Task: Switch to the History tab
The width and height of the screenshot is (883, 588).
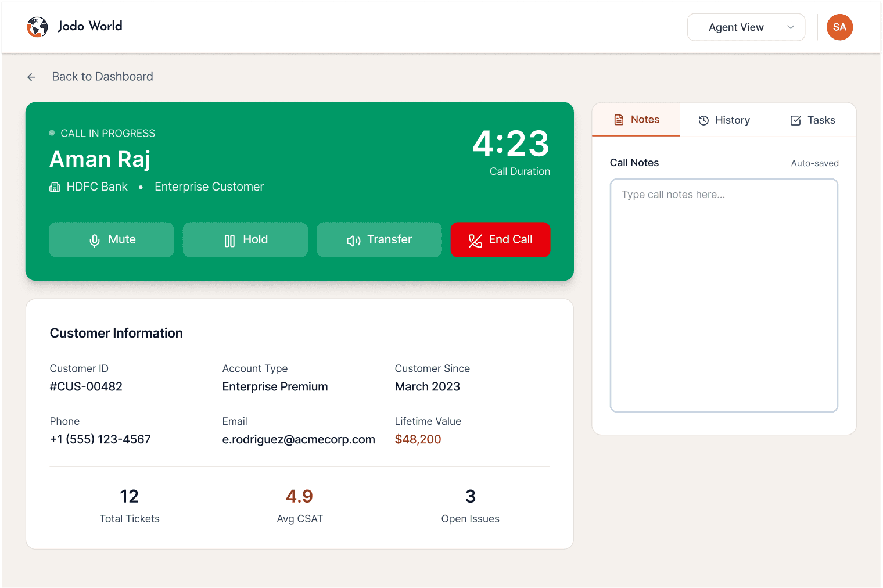Action: 724,120
